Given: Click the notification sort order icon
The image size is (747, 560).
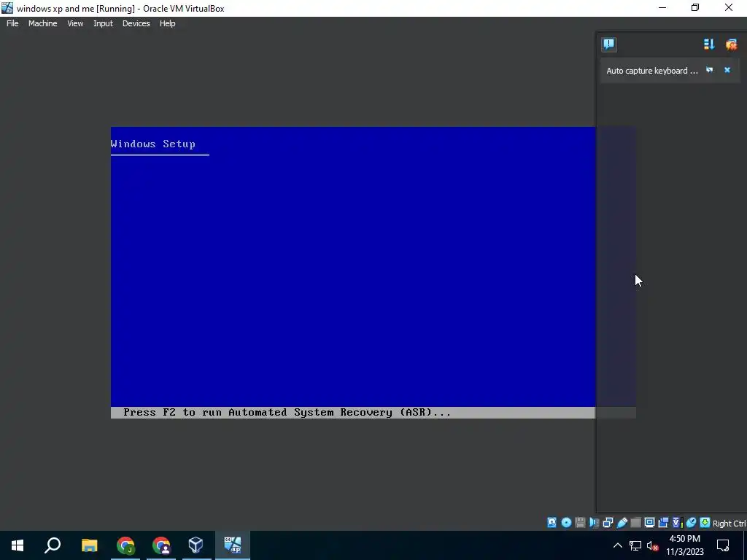Looking at the screenshot, I should pos(709,44).
